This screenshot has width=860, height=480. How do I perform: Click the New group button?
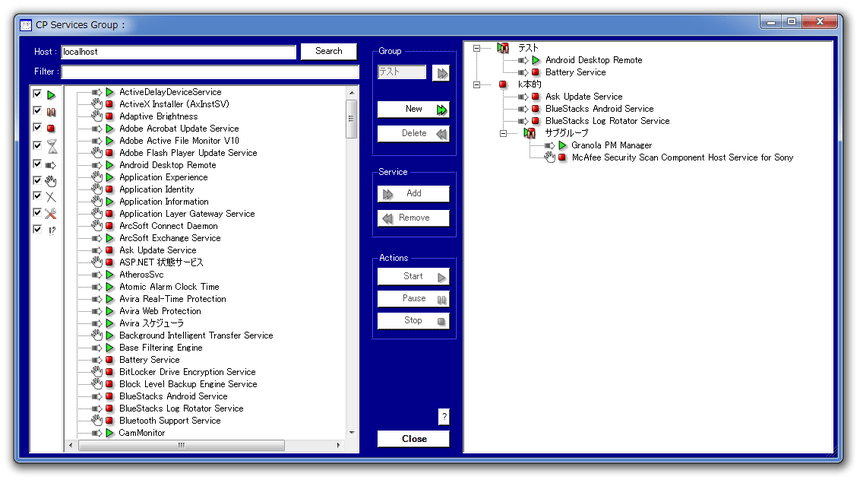[x=414, y=109]
